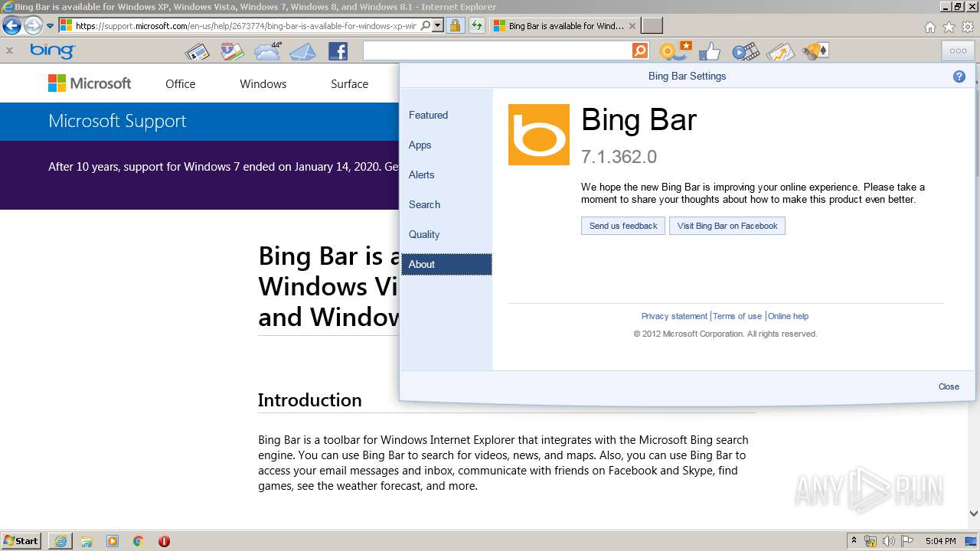Open Google Chrome from the taskbar
The height and width of the screenshot is (551, 980).
138,541
